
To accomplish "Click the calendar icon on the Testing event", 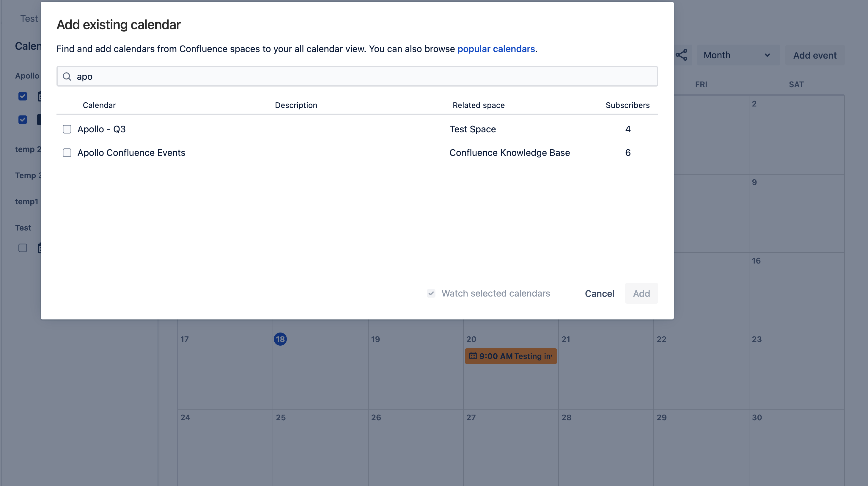I will tap(473, 356).
